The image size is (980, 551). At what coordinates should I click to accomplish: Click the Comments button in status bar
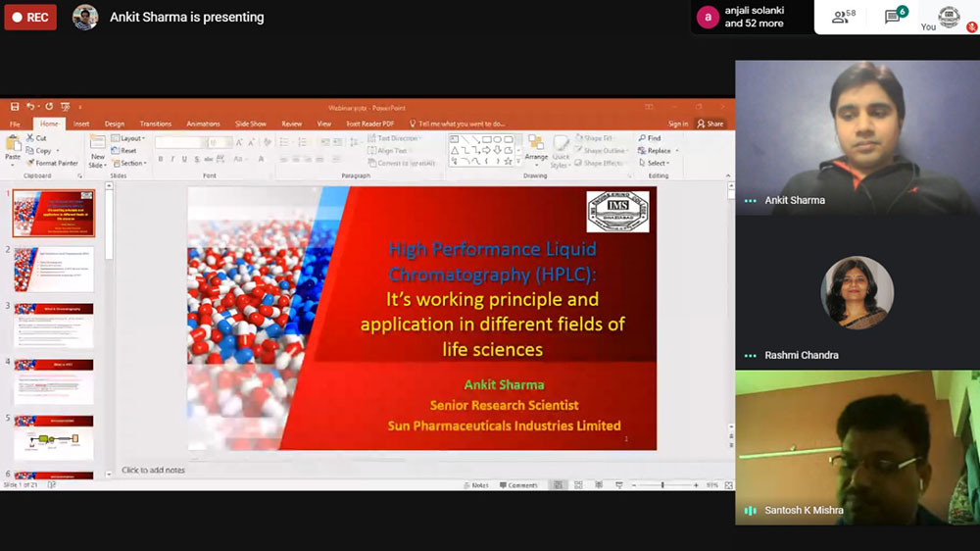pos(518,485)
